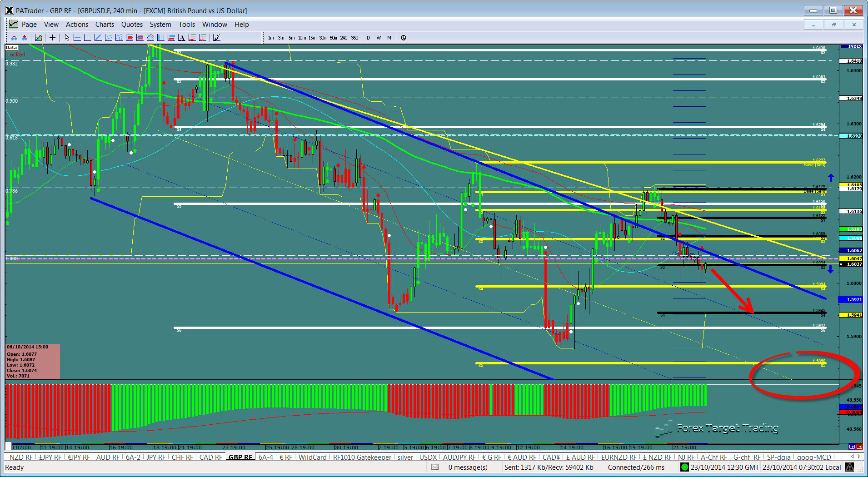Select the arrow pointer tool
868x477 pixels.
pos(67,38)
